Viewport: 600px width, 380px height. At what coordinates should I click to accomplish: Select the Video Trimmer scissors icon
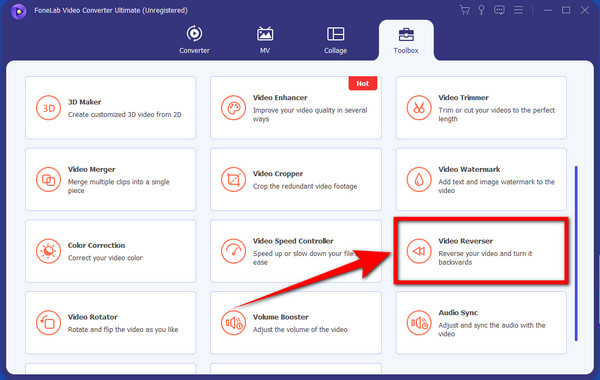[419, 108]
